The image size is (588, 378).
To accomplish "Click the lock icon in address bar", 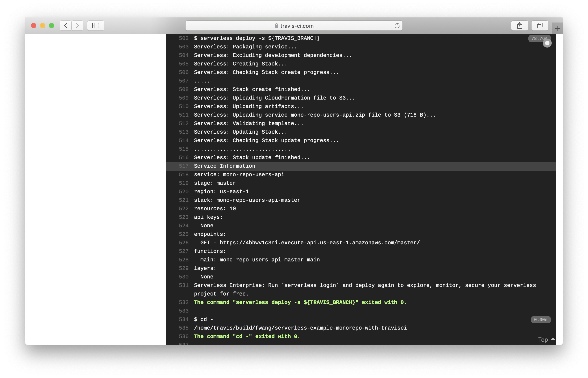I will pos(276,26).
